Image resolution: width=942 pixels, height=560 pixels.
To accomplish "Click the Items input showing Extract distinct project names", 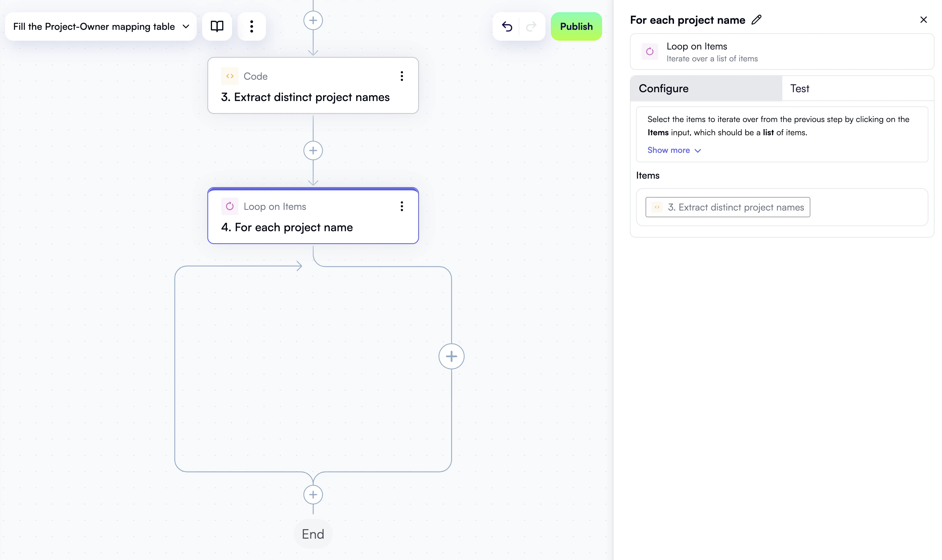I will pyautogui.click(x=727, y=207).
